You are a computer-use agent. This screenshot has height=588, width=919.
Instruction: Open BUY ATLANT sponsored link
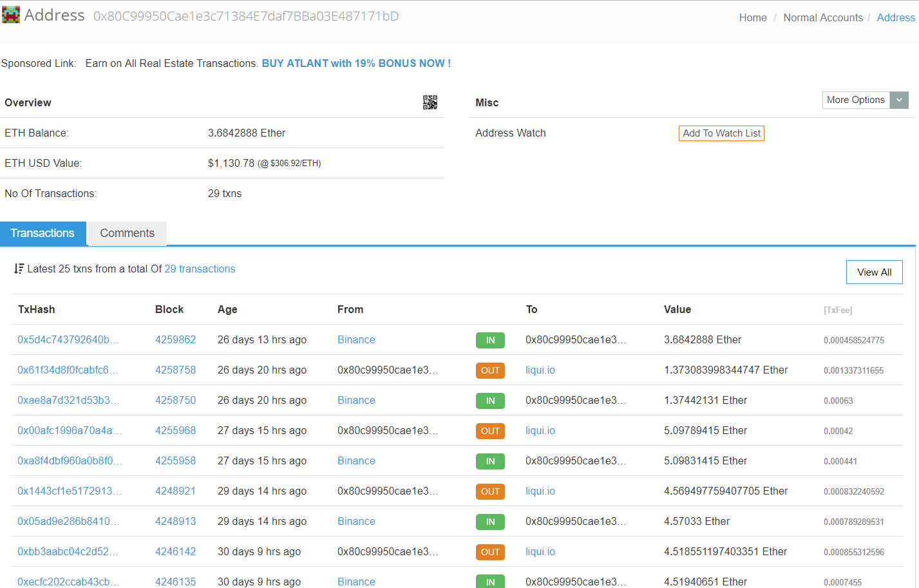pyautogui.click(x=356, y=63)
